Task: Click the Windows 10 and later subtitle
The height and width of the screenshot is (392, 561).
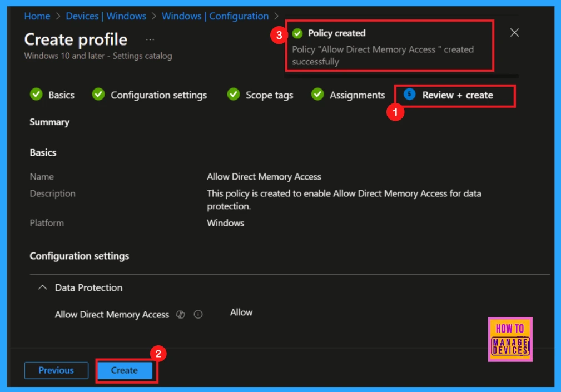Action: click(x=98, y=56)
